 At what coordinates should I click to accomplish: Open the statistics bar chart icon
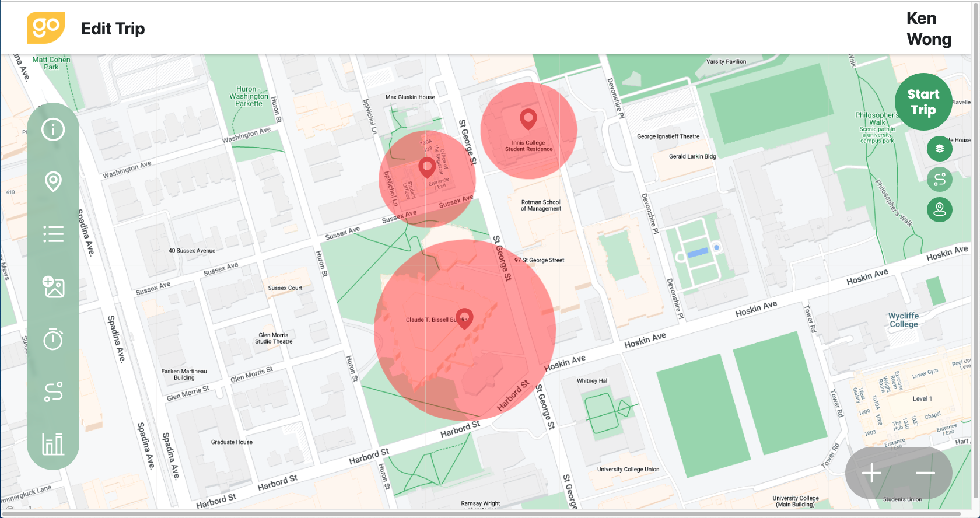(x=53, y=444)
